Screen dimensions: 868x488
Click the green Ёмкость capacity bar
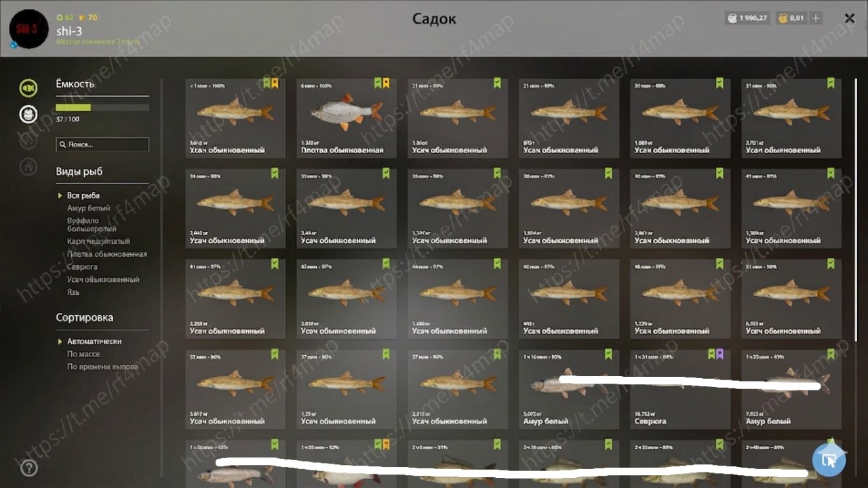102,108
